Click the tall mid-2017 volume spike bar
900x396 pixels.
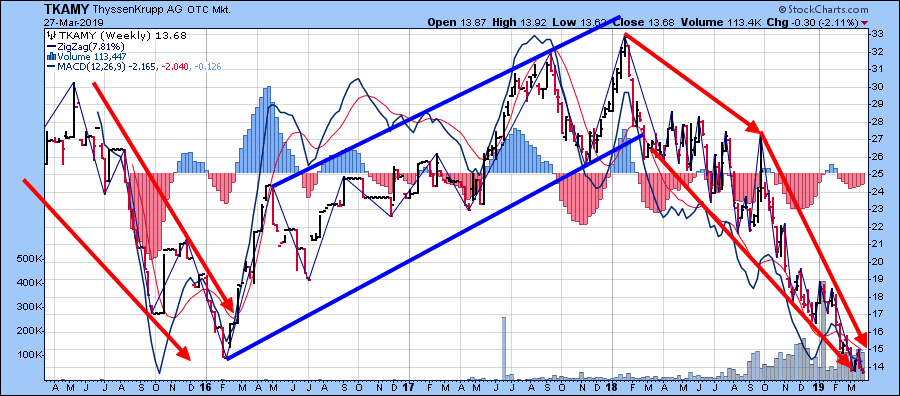(505, 348)
